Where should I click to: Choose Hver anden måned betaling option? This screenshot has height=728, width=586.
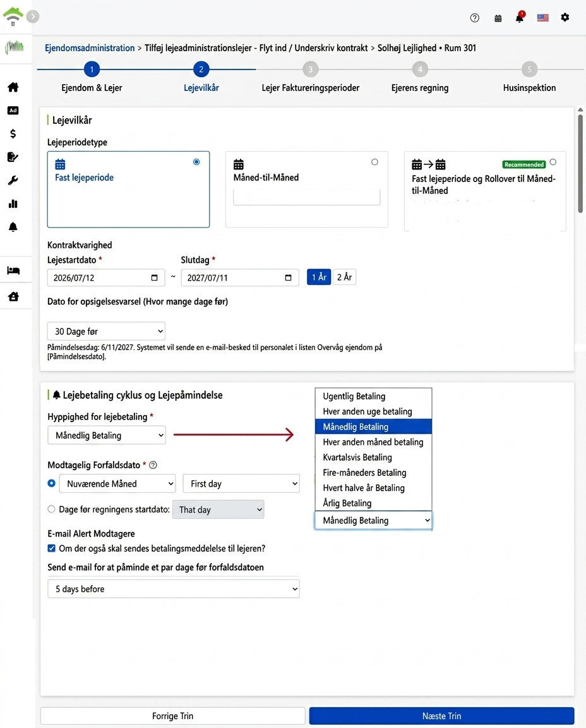[x=373, y=442]
